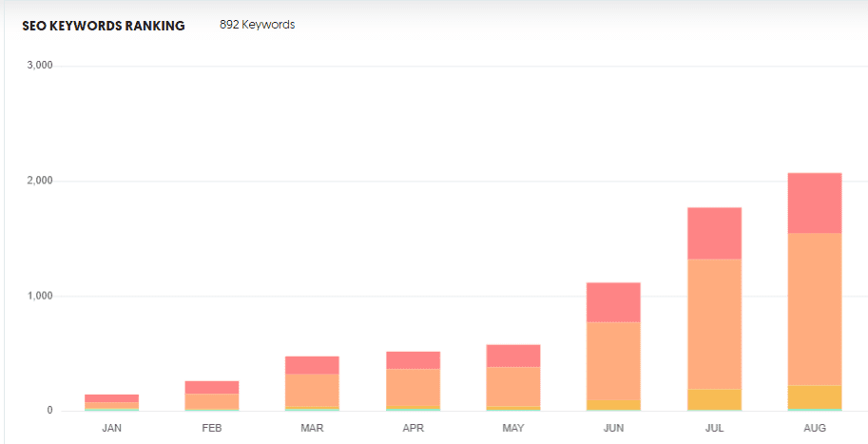This screenshot has width=868, height=444.
Task: Click the red segment of the AUG bar
Action: [815, 203]
